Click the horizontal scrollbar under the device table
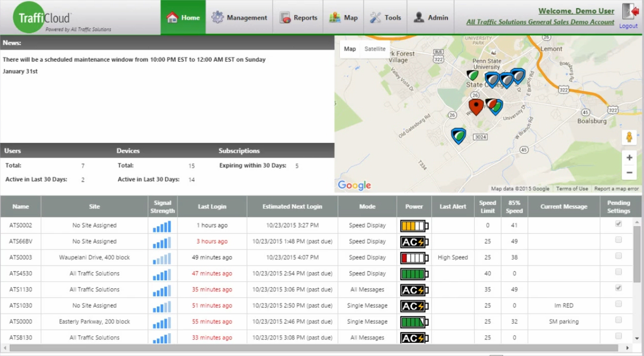 (317, 348)
